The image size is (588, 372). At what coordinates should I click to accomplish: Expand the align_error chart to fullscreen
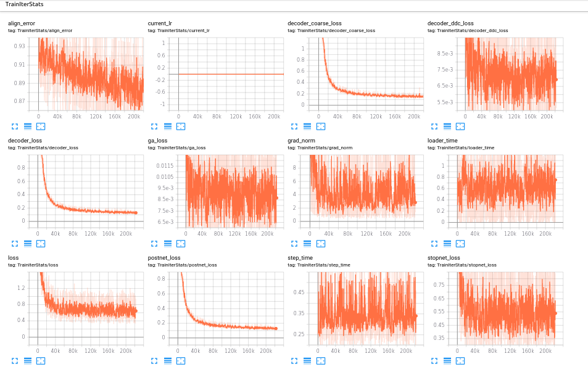(14, 126)
